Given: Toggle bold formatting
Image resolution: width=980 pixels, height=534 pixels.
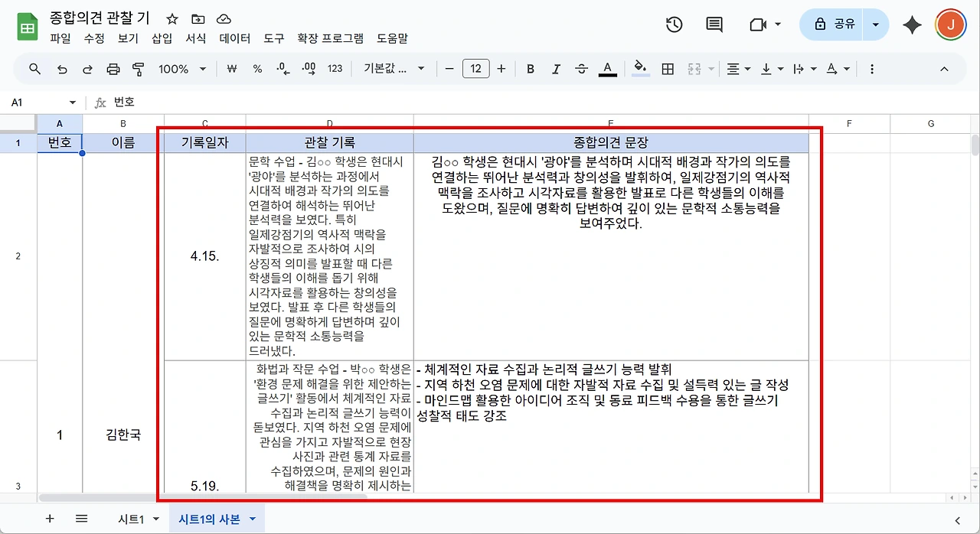Looking at the screenshot, I should [531, 69].
